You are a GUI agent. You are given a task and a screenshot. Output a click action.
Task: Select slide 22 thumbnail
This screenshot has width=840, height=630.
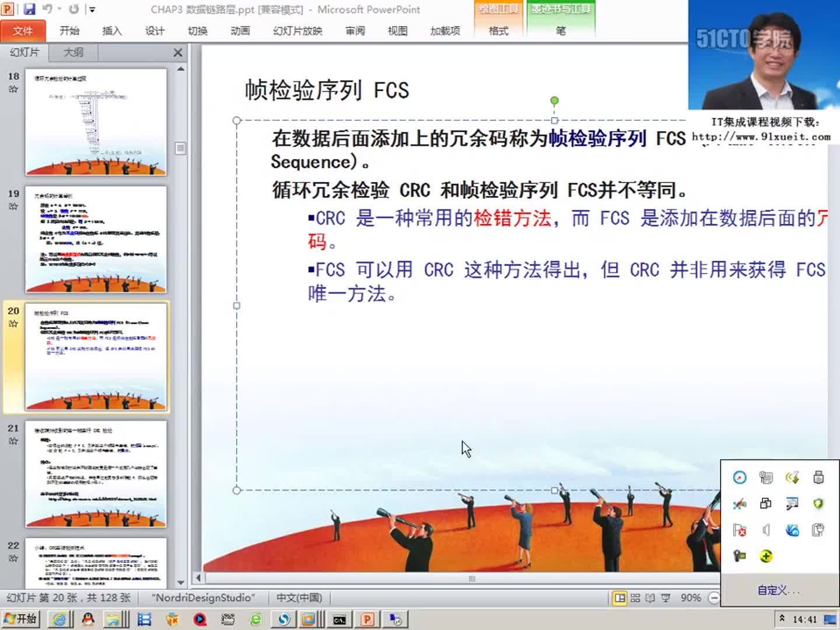point(96,563)
